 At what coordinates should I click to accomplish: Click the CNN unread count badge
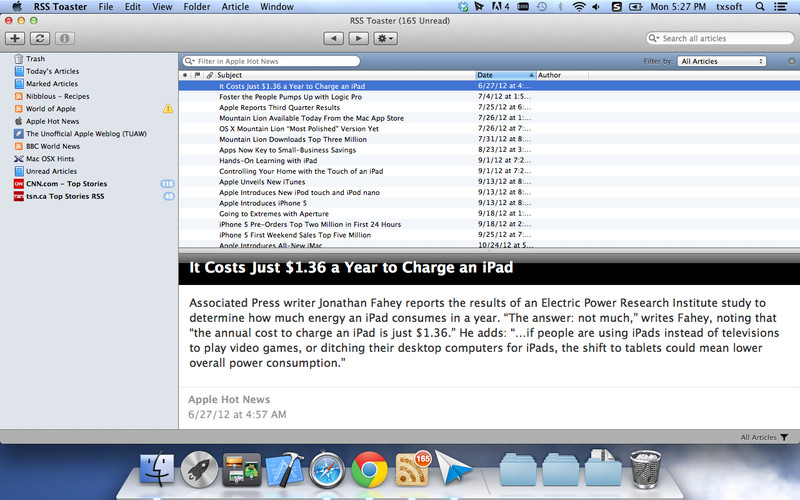click(167, 184)
